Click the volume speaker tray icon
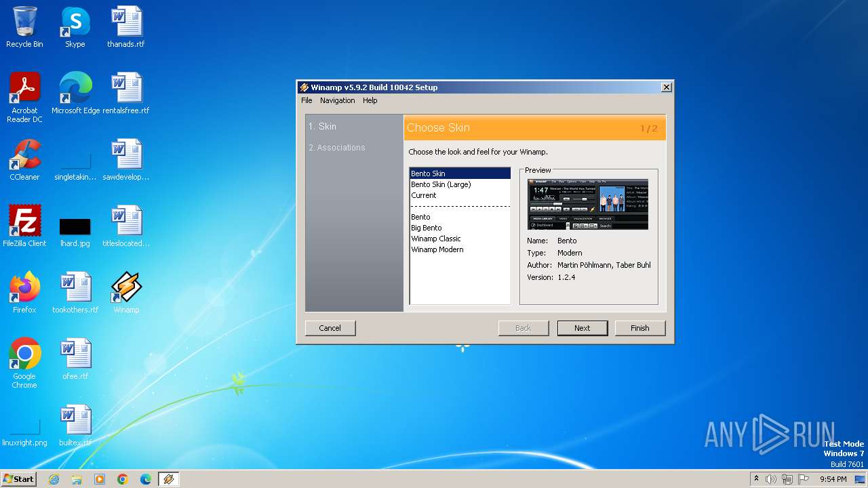The width and height of the screenshot is (868, 488). pos(770,479)
